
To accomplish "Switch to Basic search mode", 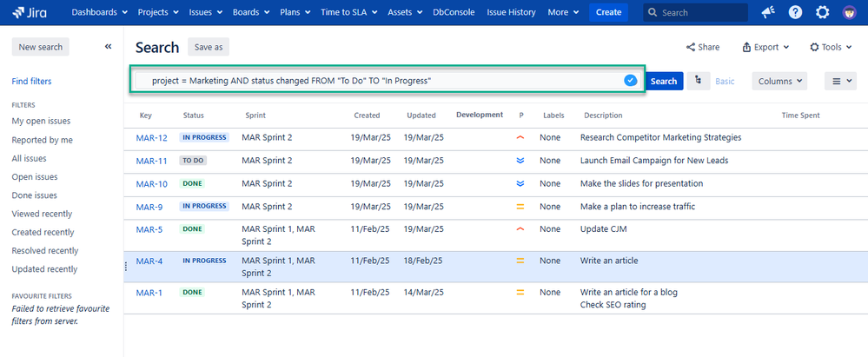I will pos(725,81).
